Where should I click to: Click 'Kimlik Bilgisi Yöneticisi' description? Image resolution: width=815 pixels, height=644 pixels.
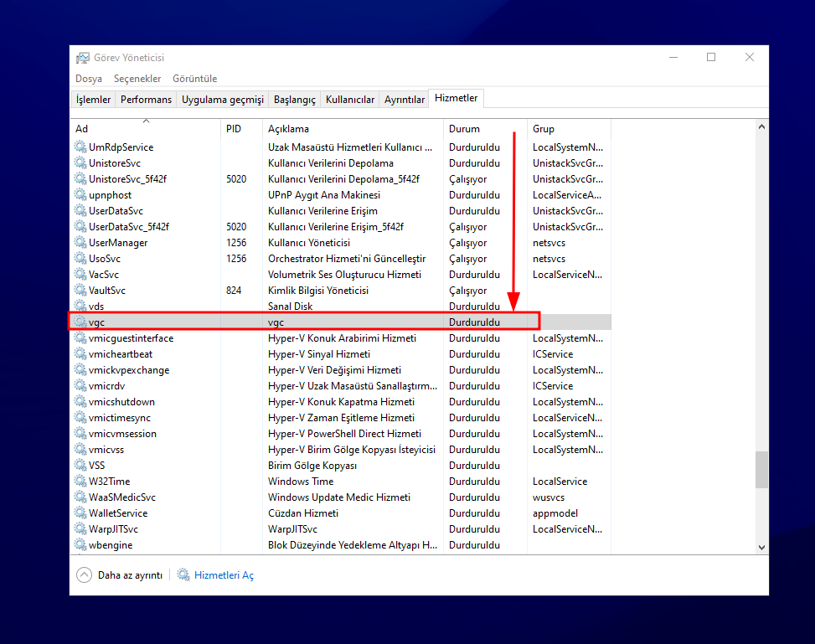(318, 290)
